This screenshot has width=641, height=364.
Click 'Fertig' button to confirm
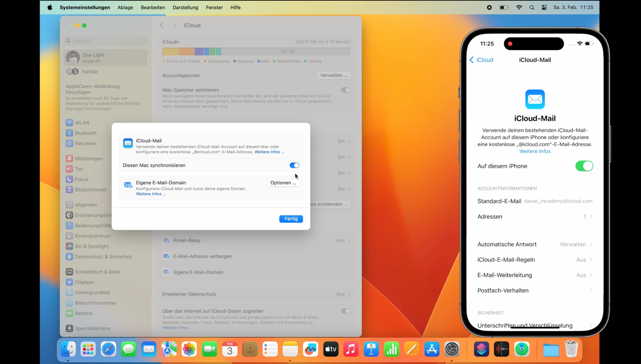pyautogui.click(x=291, y=219)
